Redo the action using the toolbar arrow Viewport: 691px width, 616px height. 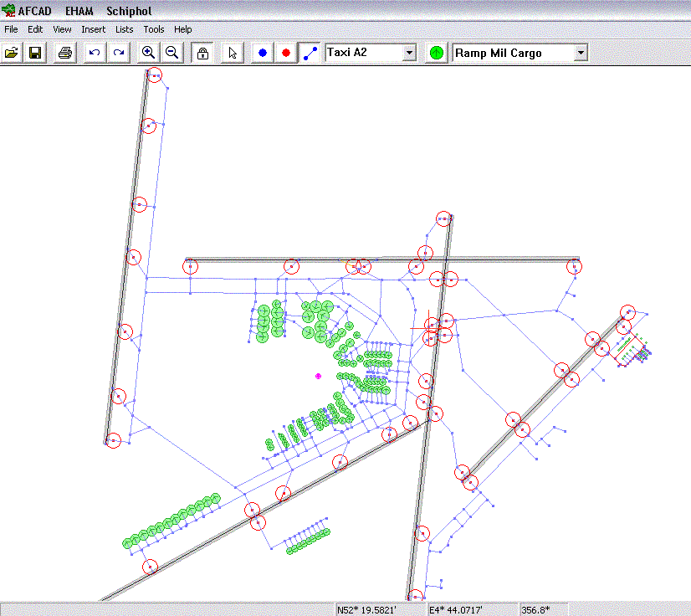click(119, 53)
